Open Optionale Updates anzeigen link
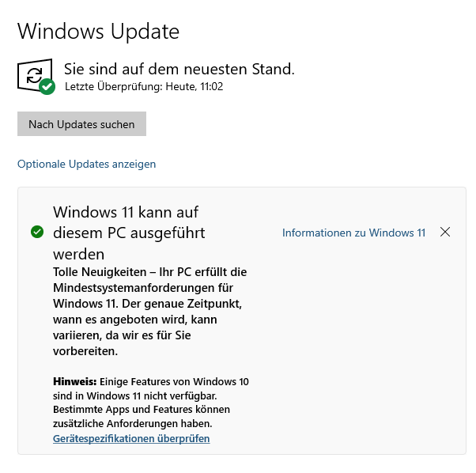476x473 pixels. [x=86, y=164]
